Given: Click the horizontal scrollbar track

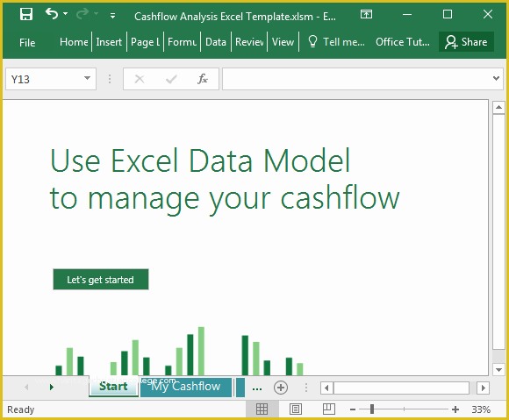Looking at the screenshot, I should 401,388.
